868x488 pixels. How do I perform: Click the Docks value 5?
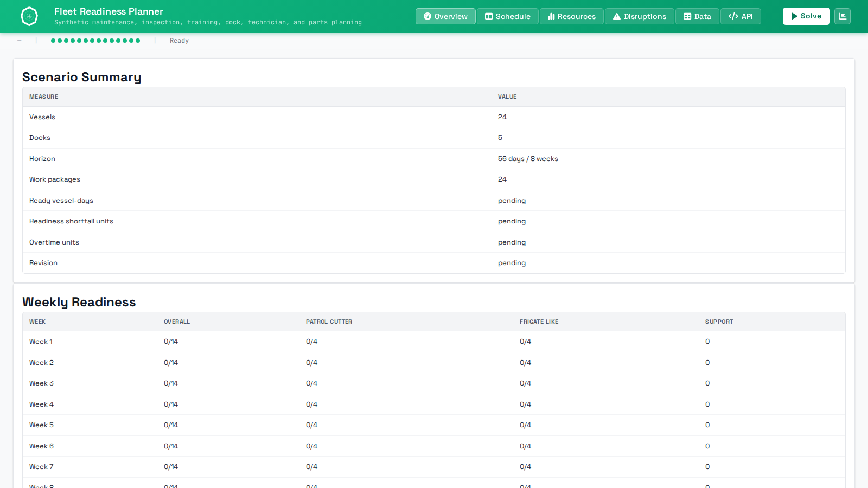click(x=500, y=138)
